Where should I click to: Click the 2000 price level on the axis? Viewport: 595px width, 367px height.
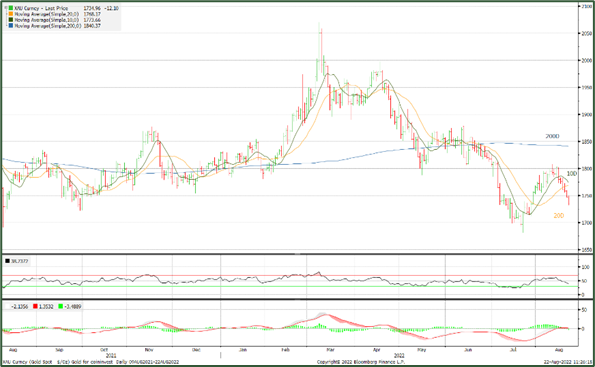(x=587, y=60)
